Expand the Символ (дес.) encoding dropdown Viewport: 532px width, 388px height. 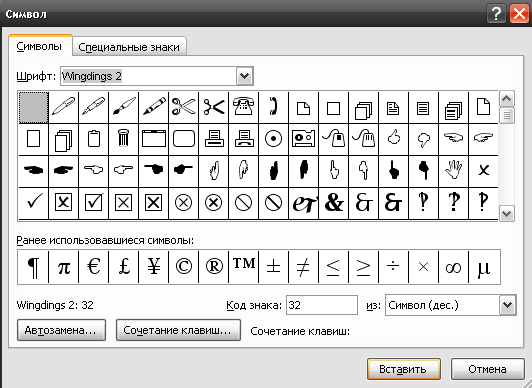coord(507,305)
